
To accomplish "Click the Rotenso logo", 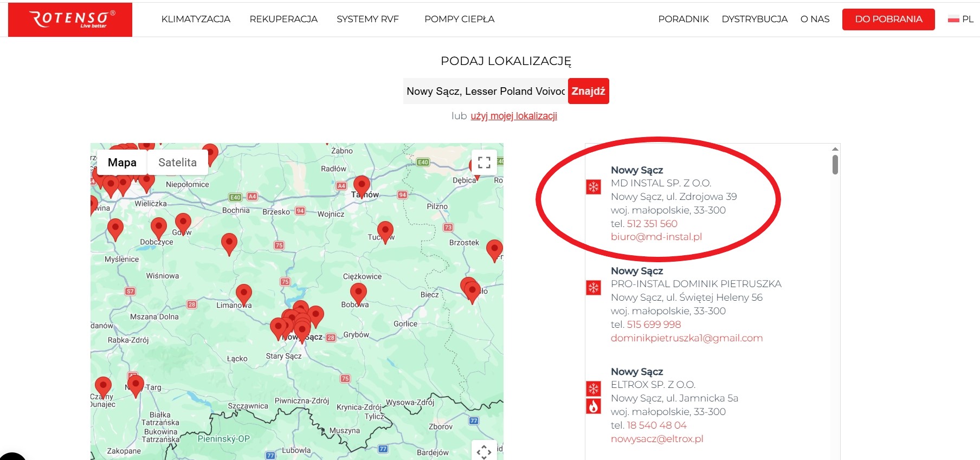I will (x=70, y=20).
